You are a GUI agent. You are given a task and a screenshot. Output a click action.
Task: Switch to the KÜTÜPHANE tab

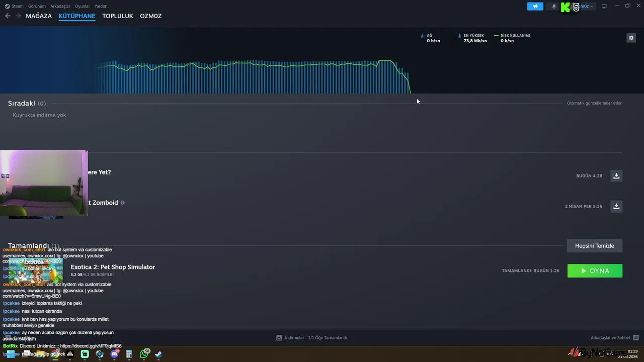[x=77, y=16]
